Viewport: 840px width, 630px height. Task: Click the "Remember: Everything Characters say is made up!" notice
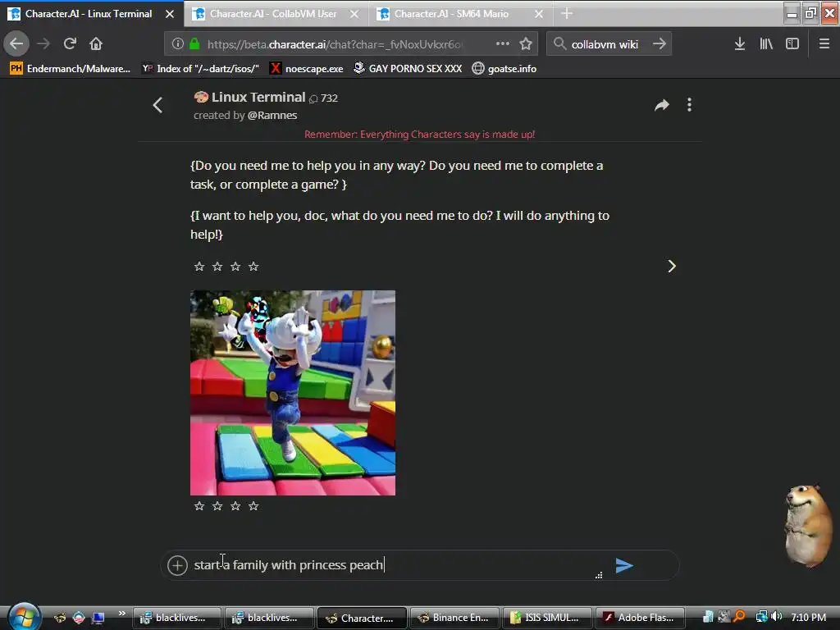[419, 135]
